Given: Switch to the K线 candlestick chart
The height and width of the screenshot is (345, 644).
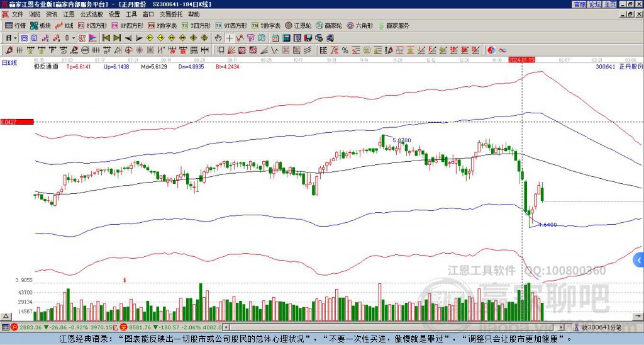Looking at the screenshot, I should (64, 25).
